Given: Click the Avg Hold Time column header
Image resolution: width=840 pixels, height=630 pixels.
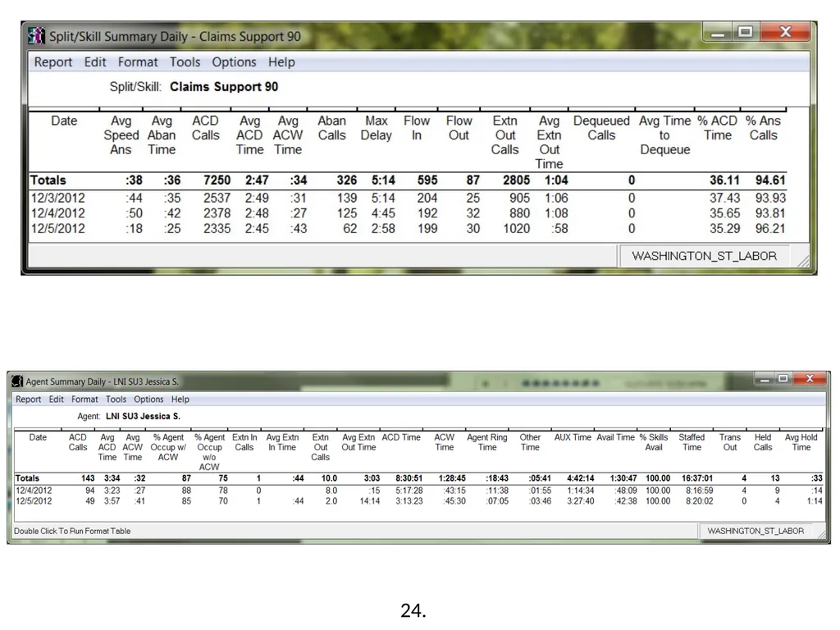Looking at the screenshot, I should pyautogui.click(x=801, y=442).
